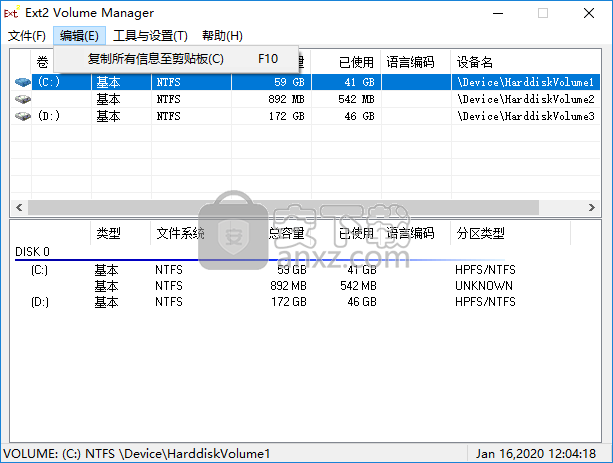Click UNKNOWN partition type entry
The height and width of the screenshot is (463, 613).
(484, 286)
